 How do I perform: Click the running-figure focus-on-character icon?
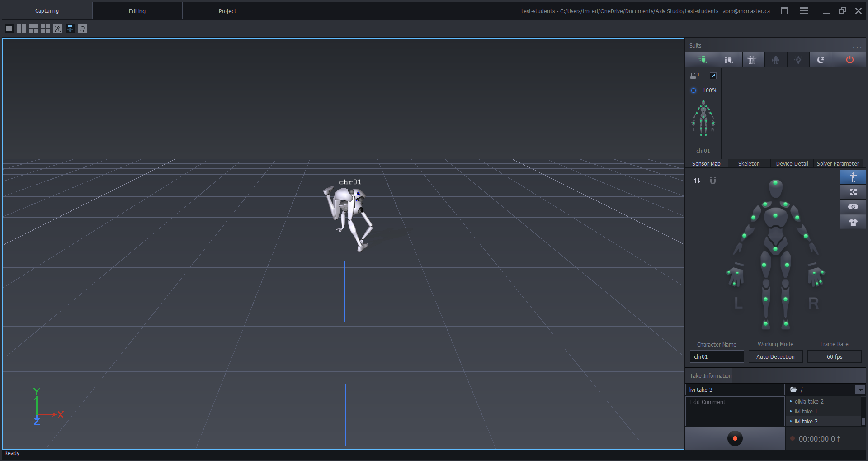tap(58, 29)
